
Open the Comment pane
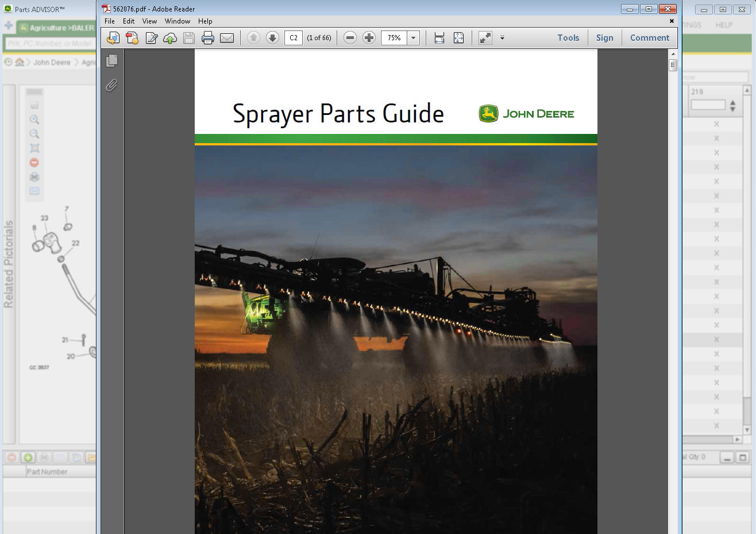click(650, 38)
